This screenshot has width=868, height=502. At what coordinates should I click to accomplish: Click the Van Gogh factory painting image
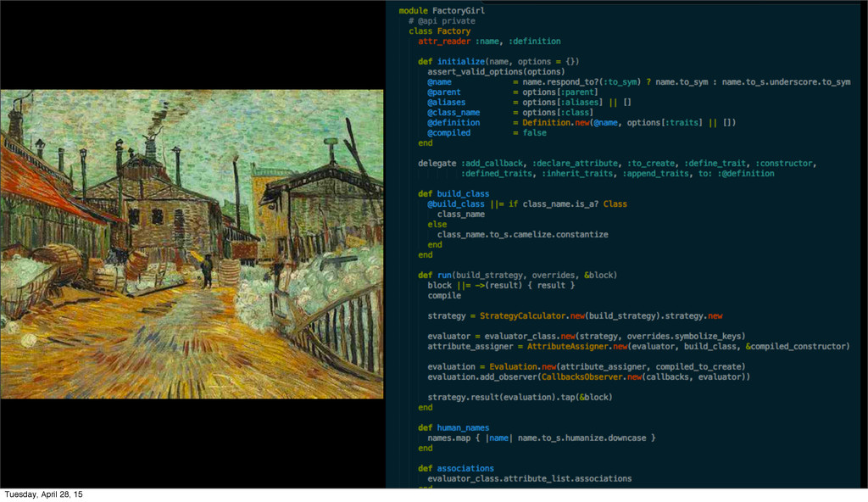(192, 244)
